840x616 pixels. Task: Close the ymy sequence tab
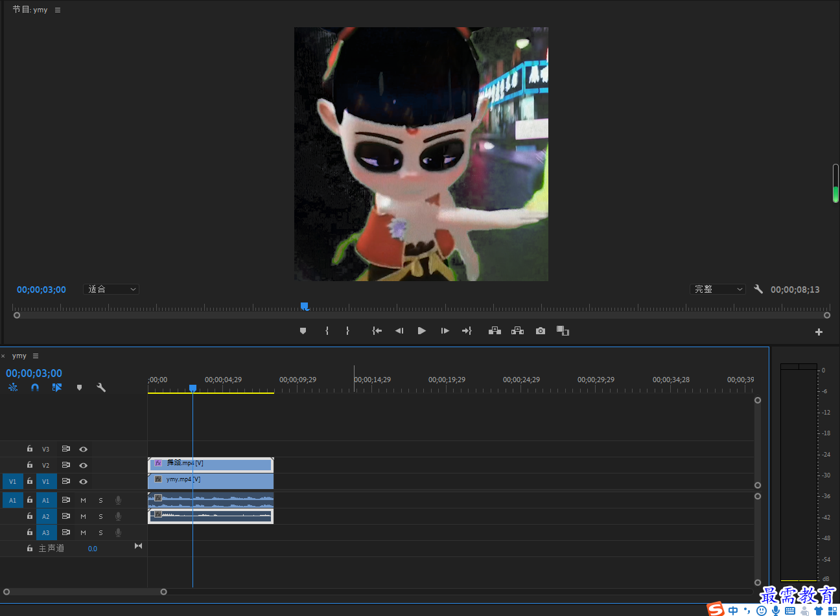click(3, 356)
